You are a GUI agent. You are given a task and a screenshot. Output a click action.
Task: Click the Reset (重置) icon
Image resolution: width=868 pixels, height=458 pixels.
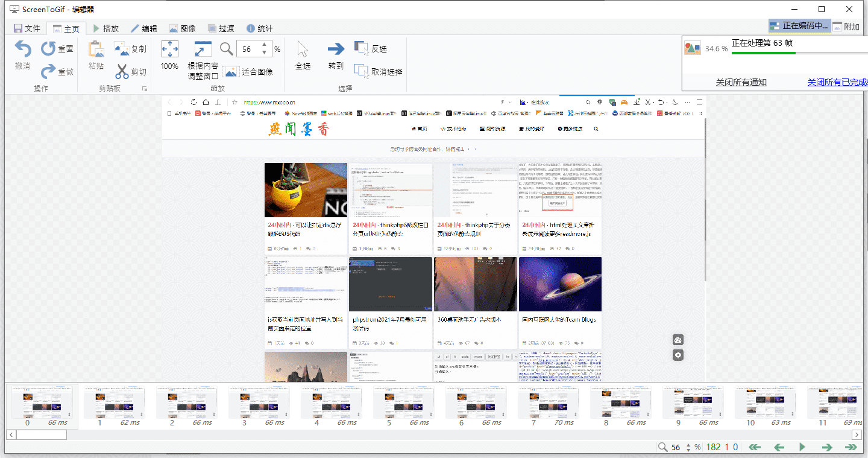[x=48, y=49]
